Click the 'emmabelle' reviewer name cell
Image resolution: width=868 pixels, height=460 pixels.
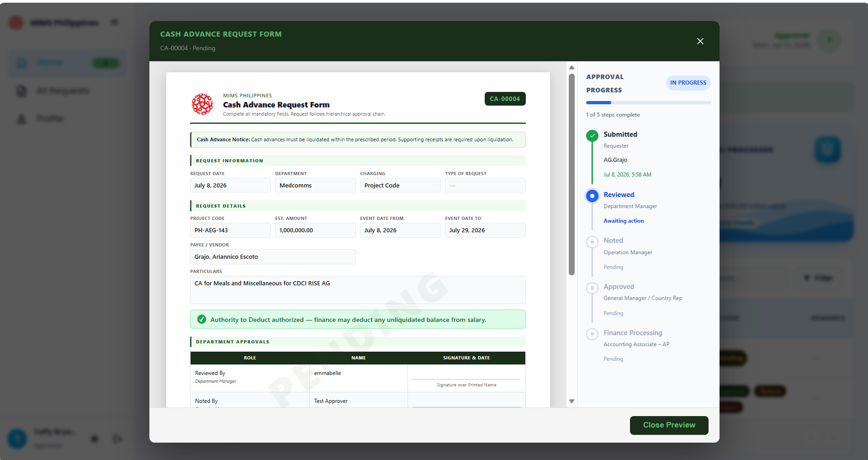pos(358,378)
